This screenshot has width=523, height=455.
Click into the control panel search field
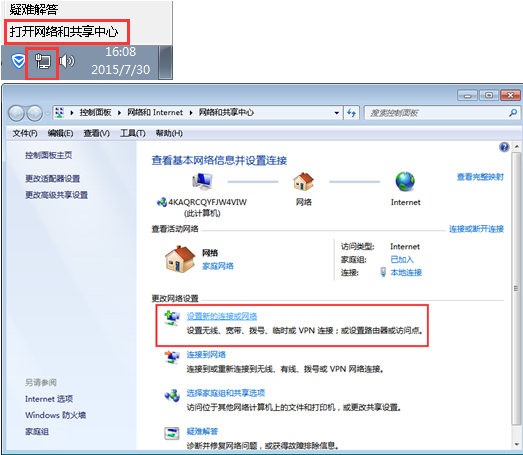(437, 113)
